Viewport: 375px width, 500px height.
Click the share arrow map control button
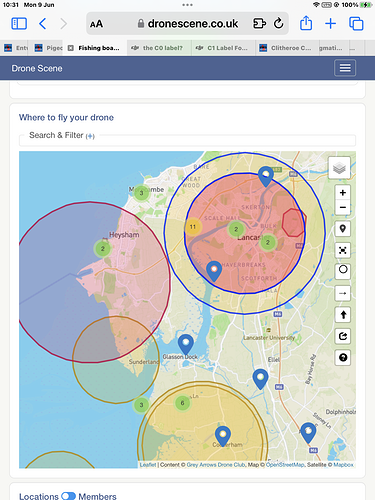[343, 336]
